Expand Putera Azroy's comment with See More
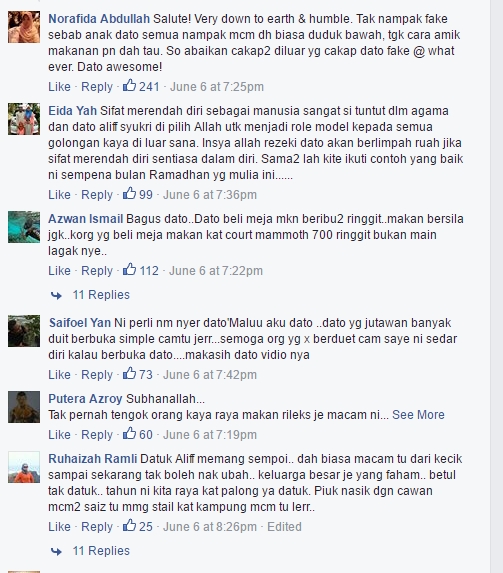Viewport: 503px width, 573px height. [418, 415]
